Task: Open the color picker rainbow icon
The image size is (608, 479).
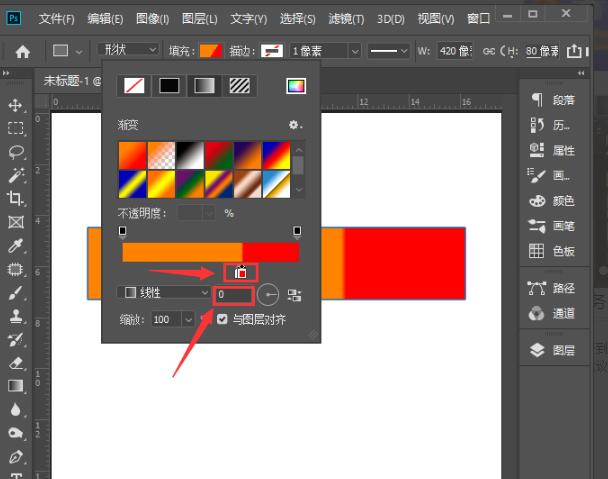Action: click(296, 86)
